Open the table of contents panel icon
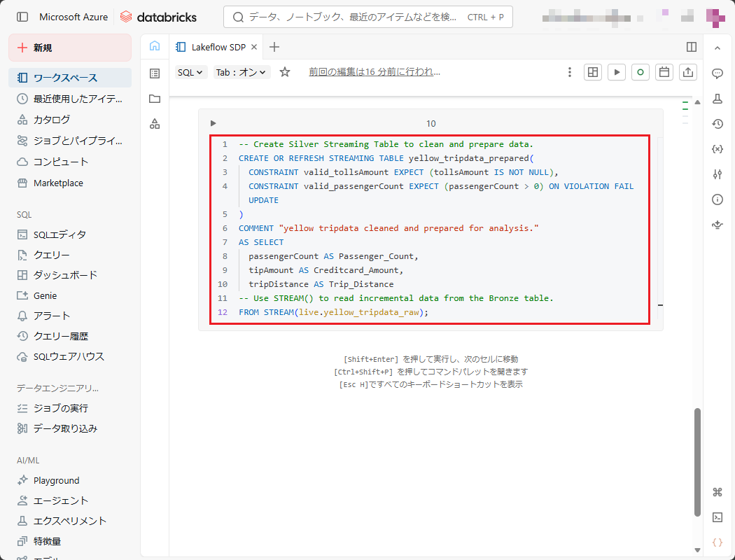The image size is (735, 560). (x=155, y=73)
